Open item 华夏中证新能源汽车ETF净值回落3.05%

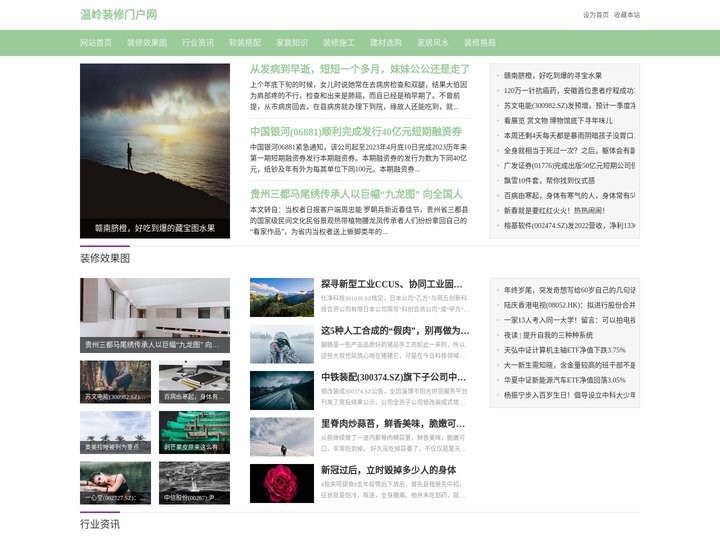[564, 380]
